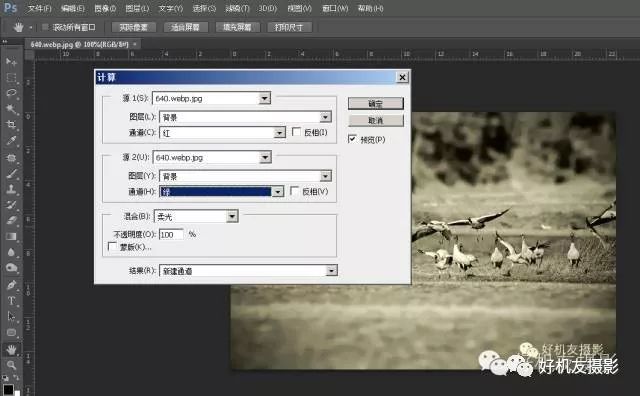Select the Rectangular Marquee tool
Screen dimensions: 640x396
11,78
